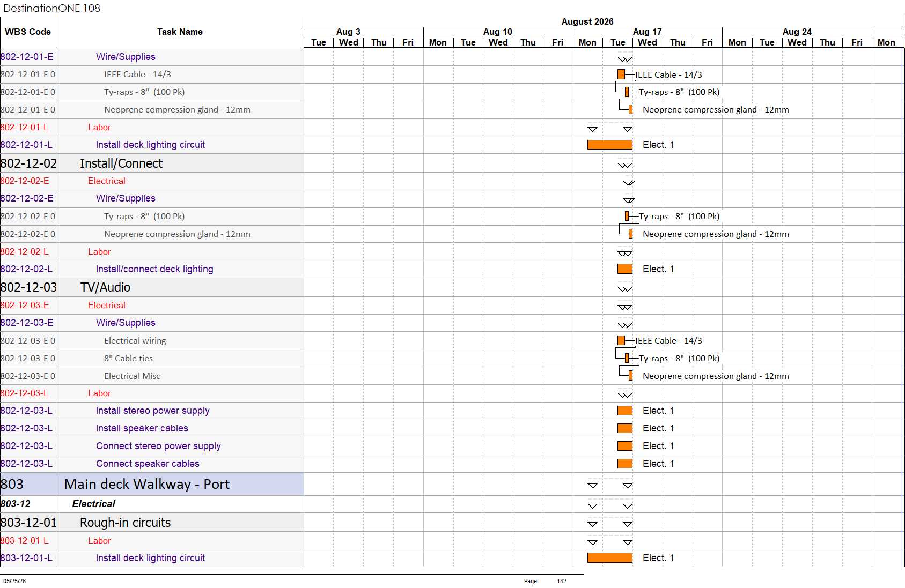
Task: Click Gantt bar for 803-12-01-L Install deck lighting circuit
Action: pyautogui.click(x=610, y=558)
